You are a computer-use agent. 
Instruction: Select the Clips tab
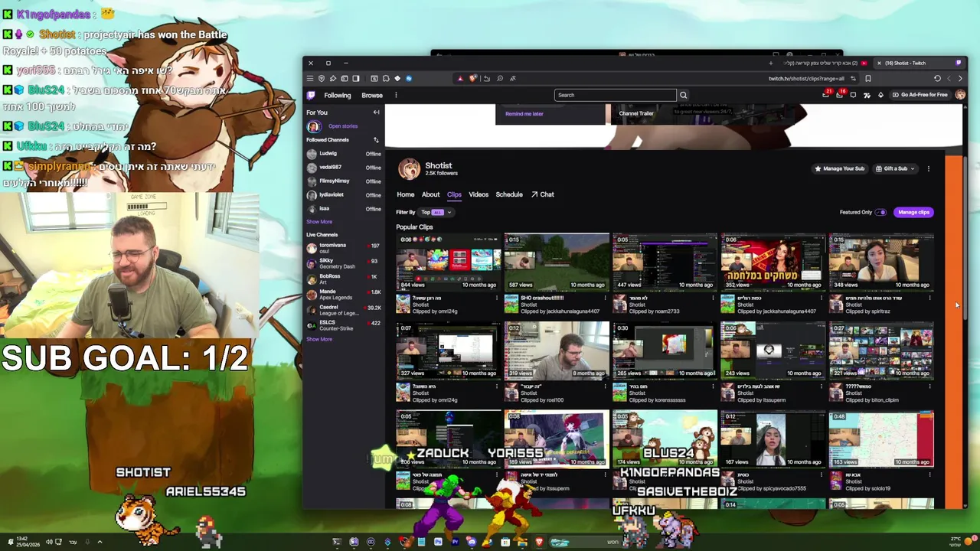[x=454, y=194]
